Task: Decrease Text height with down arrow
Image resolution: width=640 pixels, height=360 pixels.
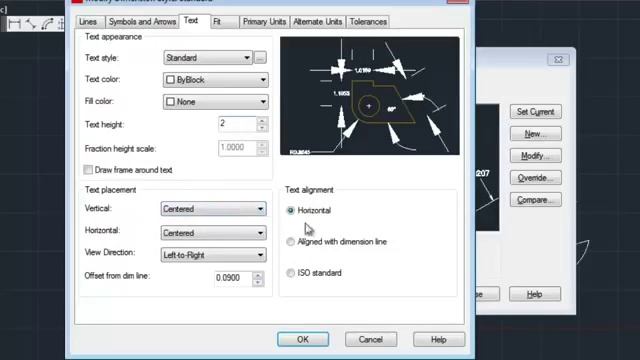Action: 262,127
